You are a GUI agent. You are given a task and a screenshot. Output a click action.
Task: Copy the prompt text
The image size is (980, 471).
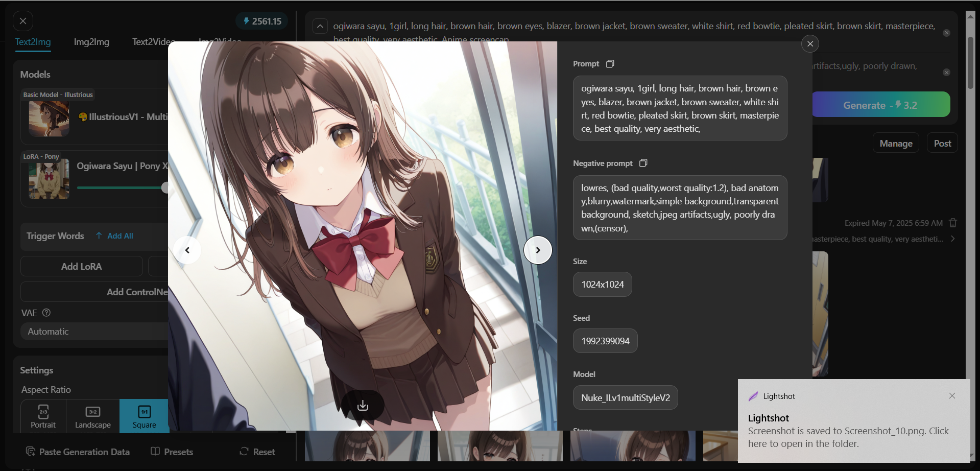pos(610,64)
